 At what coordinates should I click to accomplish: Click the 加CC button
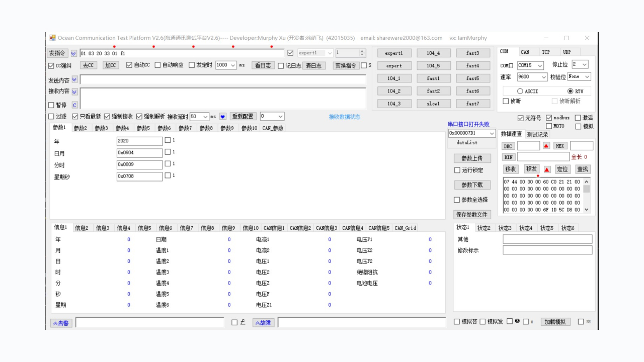click(111, 65)
